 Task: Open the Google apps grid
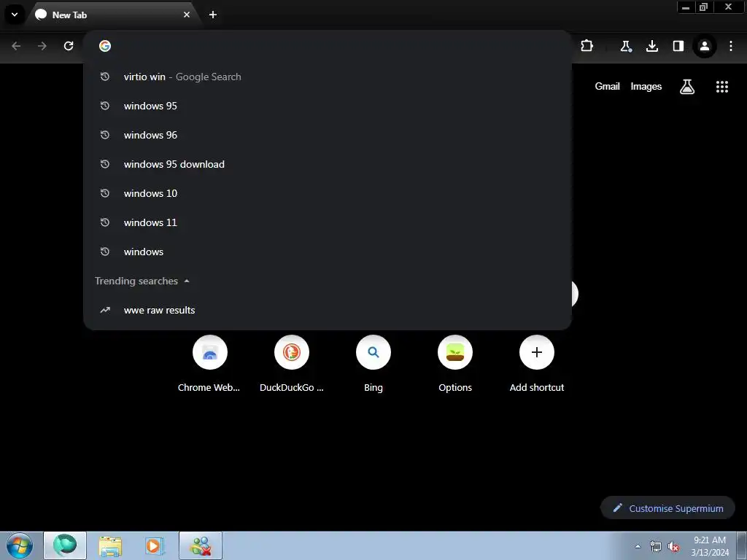721,86
